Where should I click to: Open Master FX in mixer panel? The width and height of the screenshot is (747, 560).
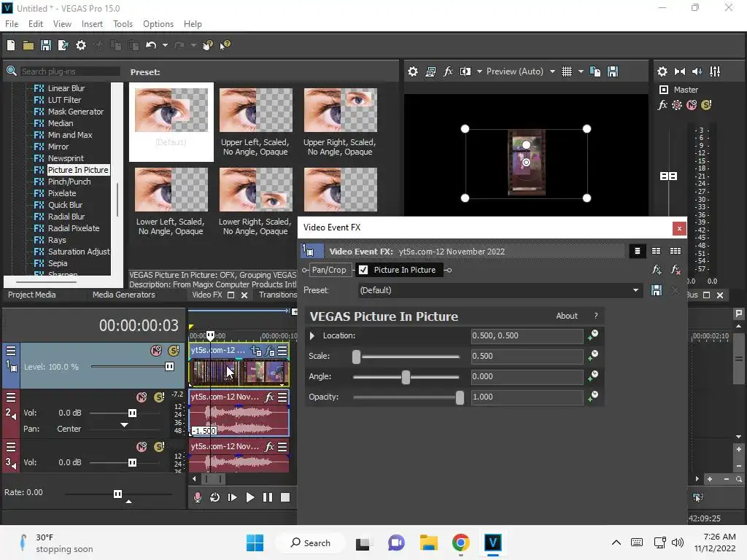[662, 105]
